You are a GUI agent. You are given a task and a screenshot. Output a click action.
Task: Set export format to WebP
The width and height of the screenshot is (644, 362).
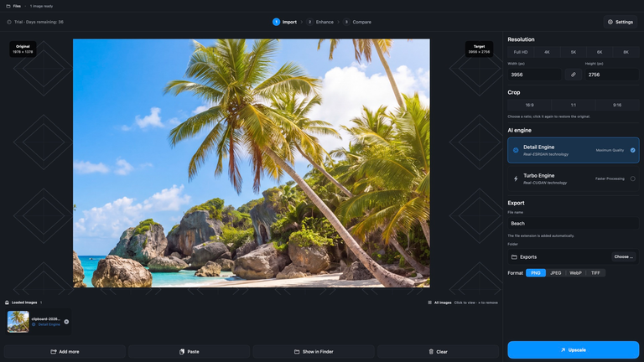[x=575, y=273]
